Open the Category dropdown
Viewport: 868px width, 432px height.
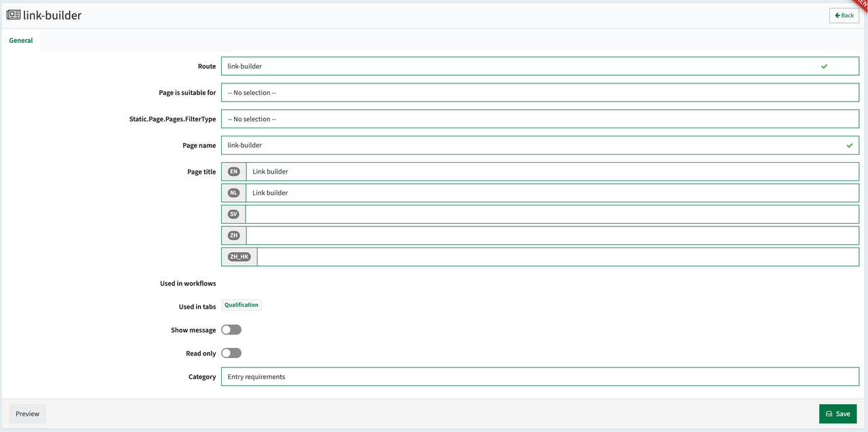tap(540, 376)
